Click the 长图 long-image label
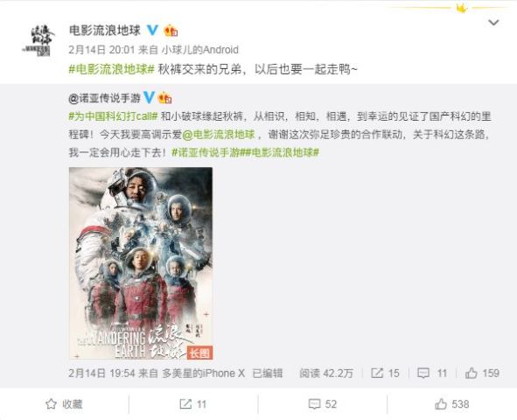517x420 pixels. [199, 353]
